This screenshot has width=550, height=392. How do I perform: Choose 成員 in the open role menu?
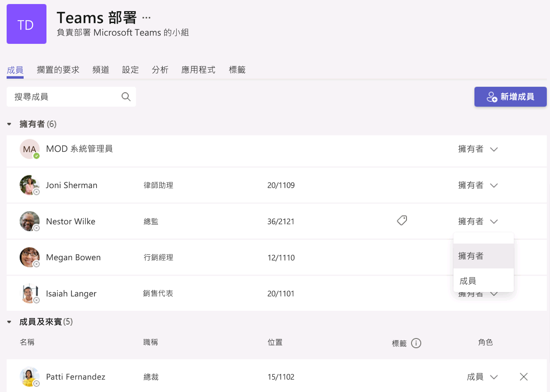(x=483, y=281)
